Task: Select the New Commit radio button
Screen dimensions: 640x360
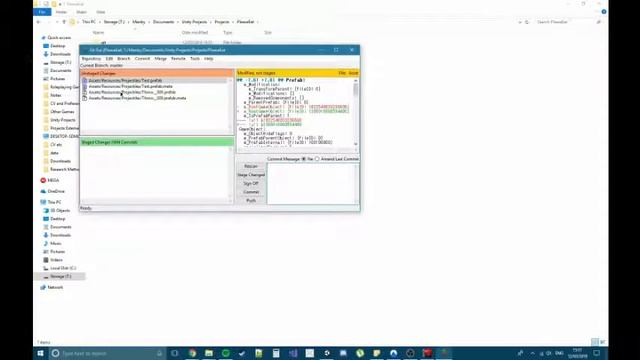Action: [x=304, y=159]
